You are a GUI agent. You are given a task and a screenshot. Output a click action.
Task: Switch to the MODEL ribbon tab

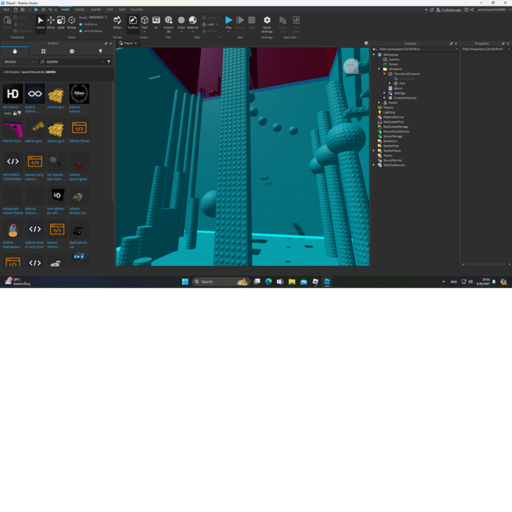(80, 10)
